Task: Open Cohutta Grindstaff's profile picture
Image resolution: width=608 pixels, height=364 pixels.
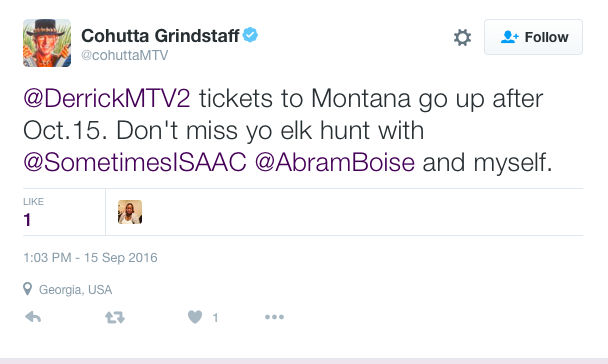Action: tap(47, 43)
